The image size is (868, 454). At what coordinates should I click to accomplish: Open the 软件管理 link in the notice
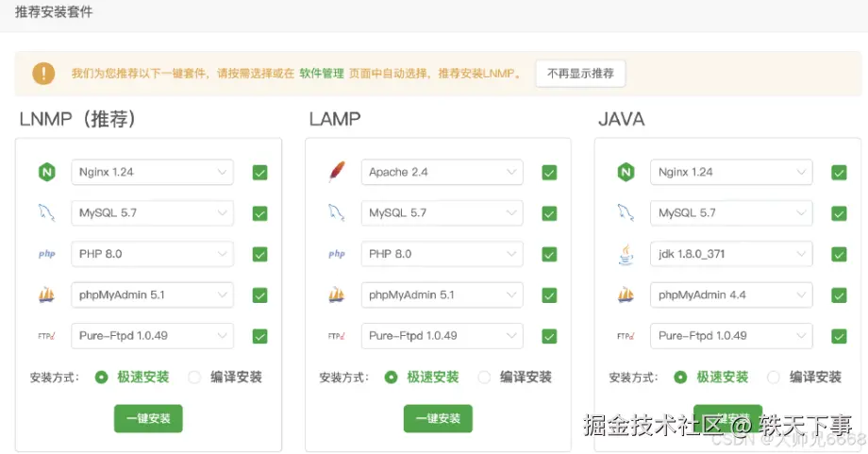(x=322, y=74)
